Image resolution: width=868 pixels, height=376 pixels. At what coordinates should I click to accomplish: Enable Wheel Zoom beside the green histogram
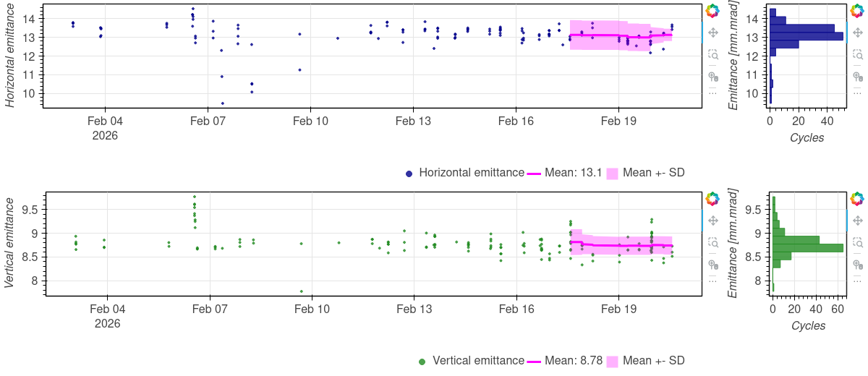857,264
